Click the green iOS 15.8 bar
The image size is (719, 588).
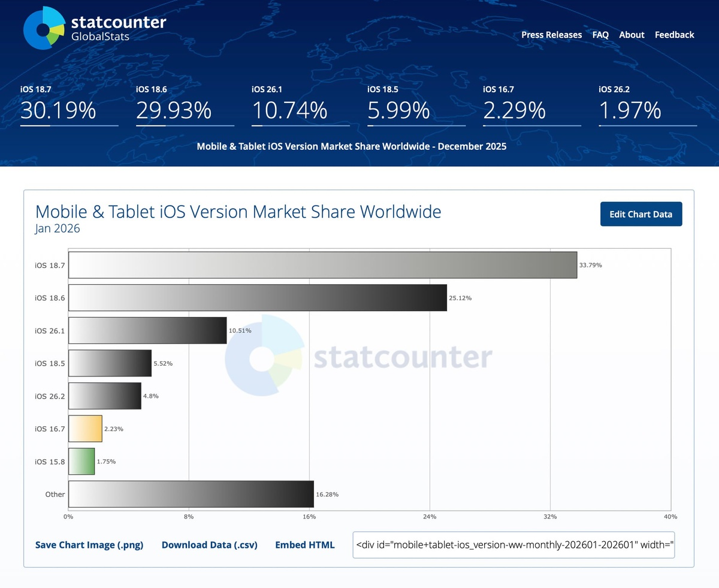(81, 462)
